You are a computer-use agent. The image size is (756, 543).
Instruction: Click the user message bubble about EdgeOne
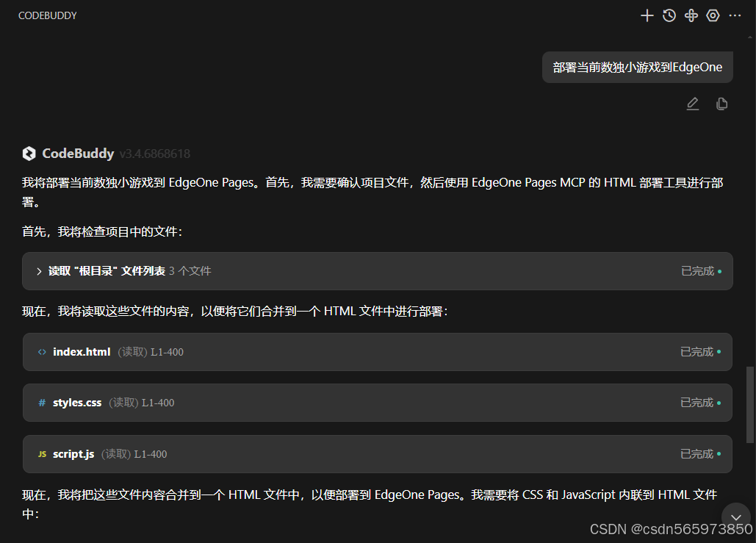638,68
